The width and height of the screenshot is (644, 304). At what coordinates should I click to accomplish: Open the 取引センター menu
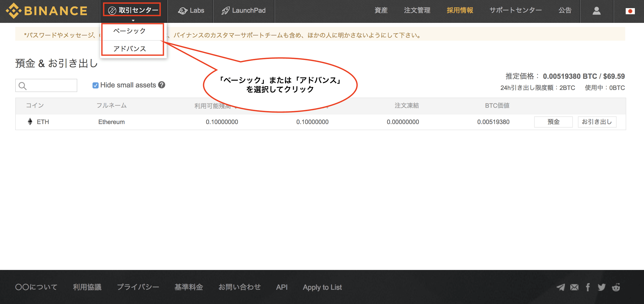(133, 10)
